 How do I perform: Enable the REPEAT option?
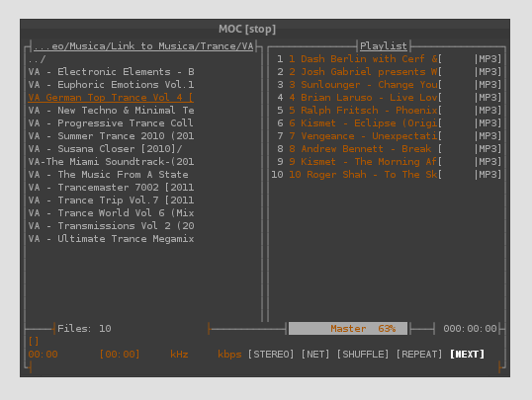pyautogui.click(x=419, y=355)
